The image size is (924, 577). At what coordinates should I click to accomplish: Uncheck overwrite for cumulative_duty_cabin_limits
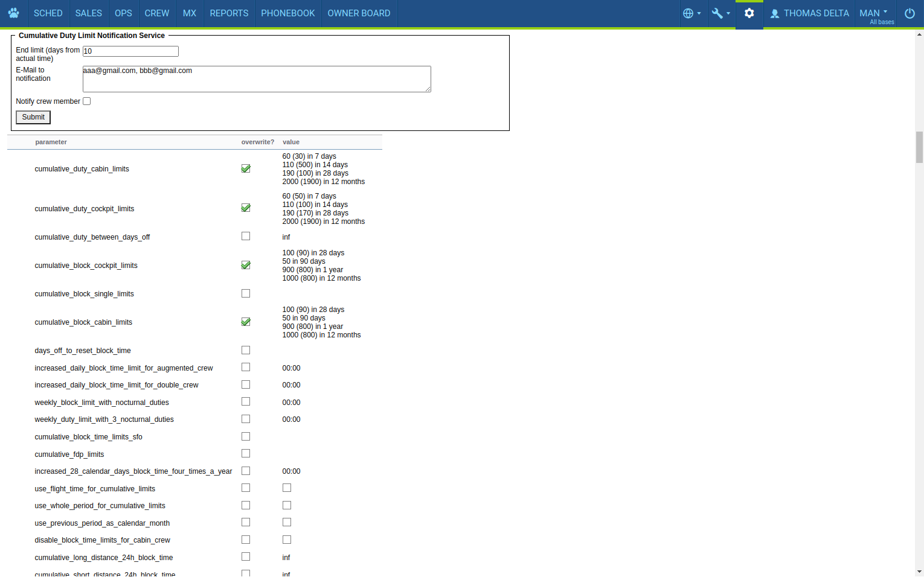246,169
